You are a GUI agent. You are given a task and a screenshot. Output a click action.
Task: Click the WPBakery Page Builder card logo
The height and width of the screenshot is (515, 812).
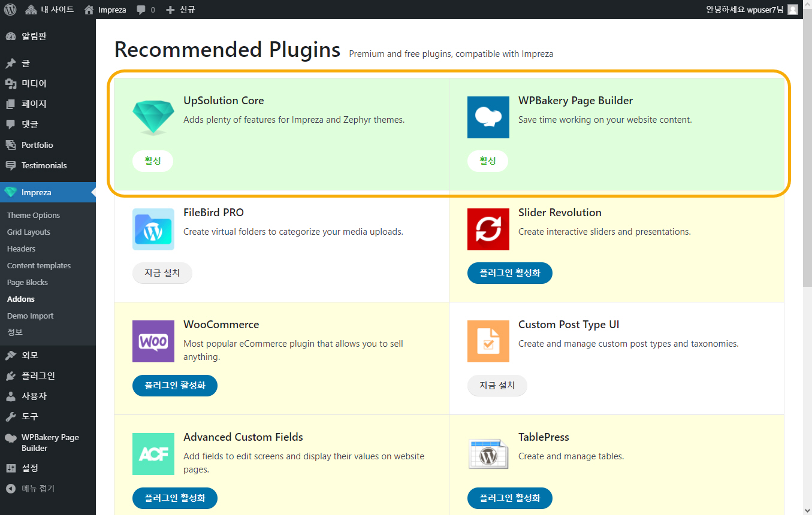tap(488, 117)
